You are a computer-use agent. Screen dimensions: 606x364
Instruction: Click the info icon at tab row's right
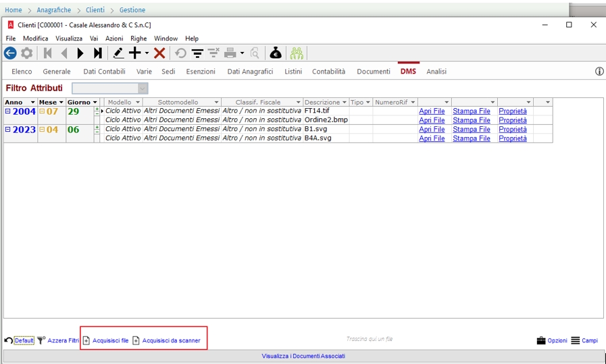pos(599,71)
